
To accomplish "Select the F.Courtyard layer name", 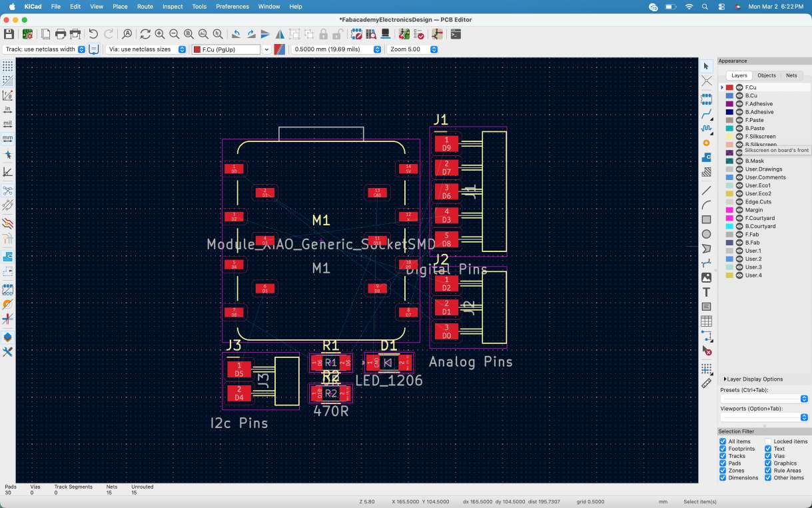I will click(x=760, y=218).
